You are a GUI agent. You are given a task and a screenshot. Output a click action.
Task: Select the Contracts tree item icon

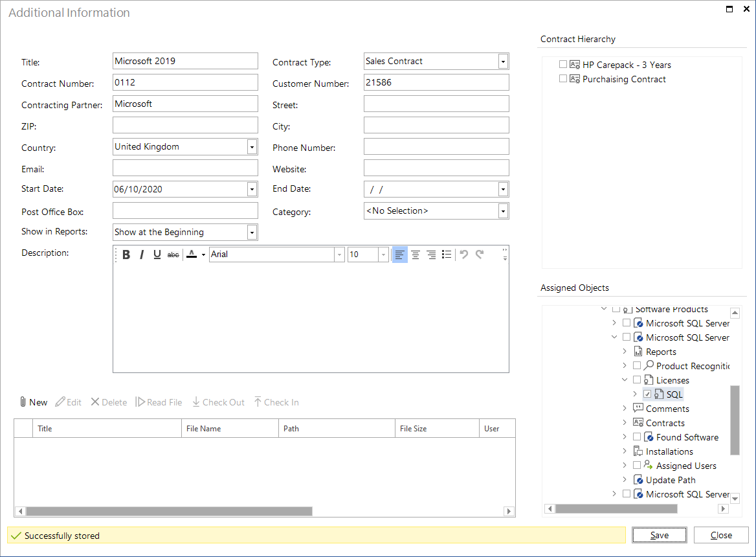[x=638, y=422]
